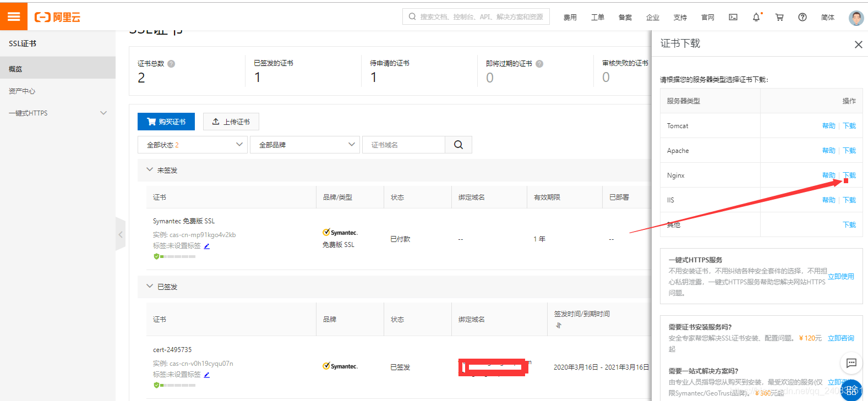This screenshot has width=868, height=401.
Task: Open 简体 language selector
Action: pos(827,18)
